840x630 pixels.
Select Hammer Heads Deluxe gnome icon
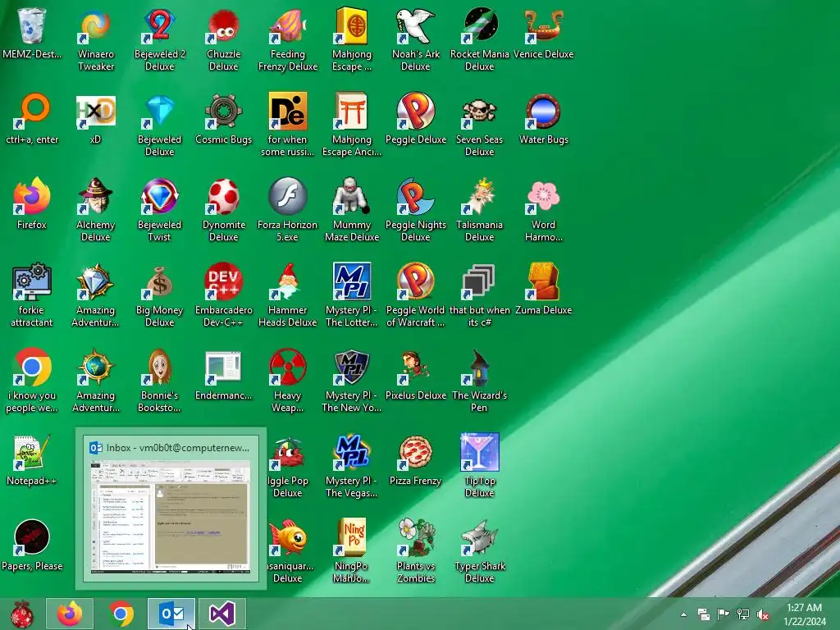point(288,281)
